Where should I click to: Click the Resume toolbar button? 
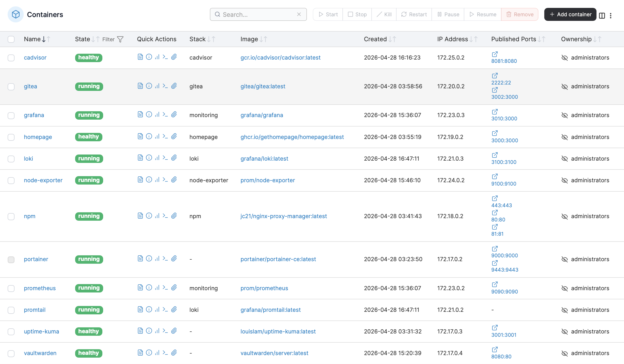(483, 14)
